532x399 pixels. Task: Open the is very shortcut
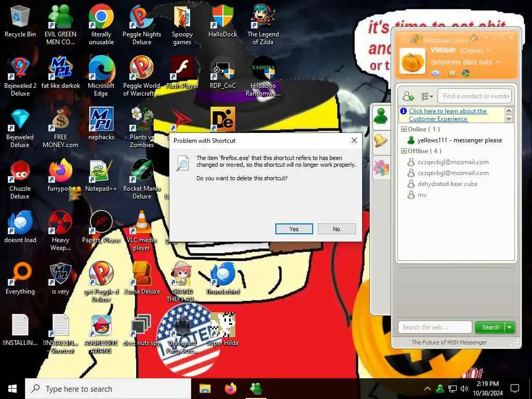[x=60, y=279]
